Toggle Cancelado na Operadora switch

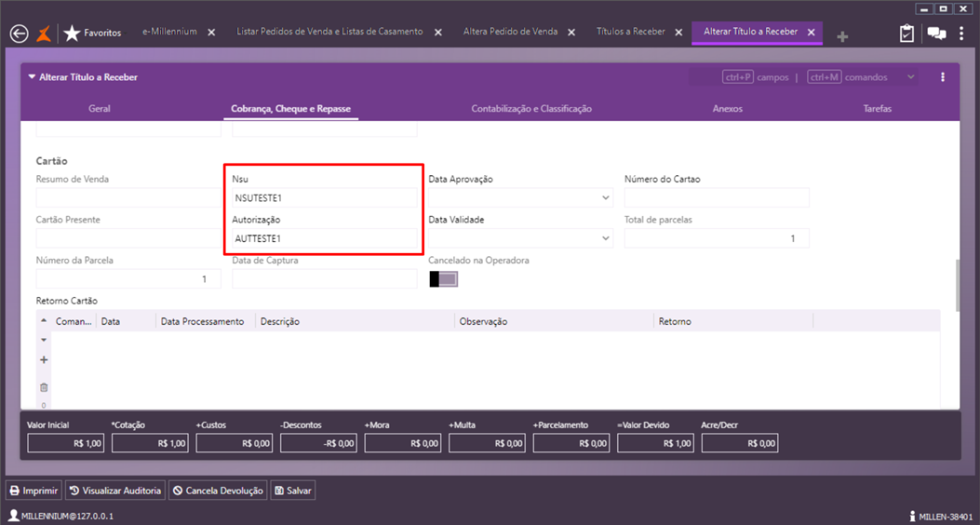(x=444, y=278)
